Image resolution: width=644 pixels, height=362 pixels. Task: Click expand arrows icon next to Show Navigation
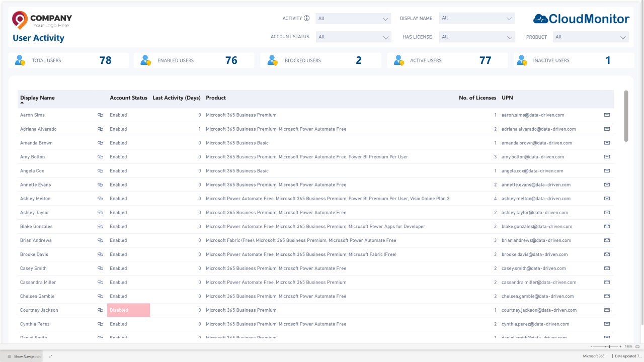coord(51,356)
